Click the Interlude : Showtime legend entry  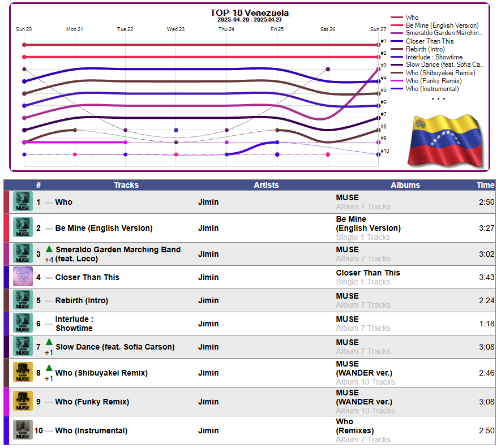426,57
